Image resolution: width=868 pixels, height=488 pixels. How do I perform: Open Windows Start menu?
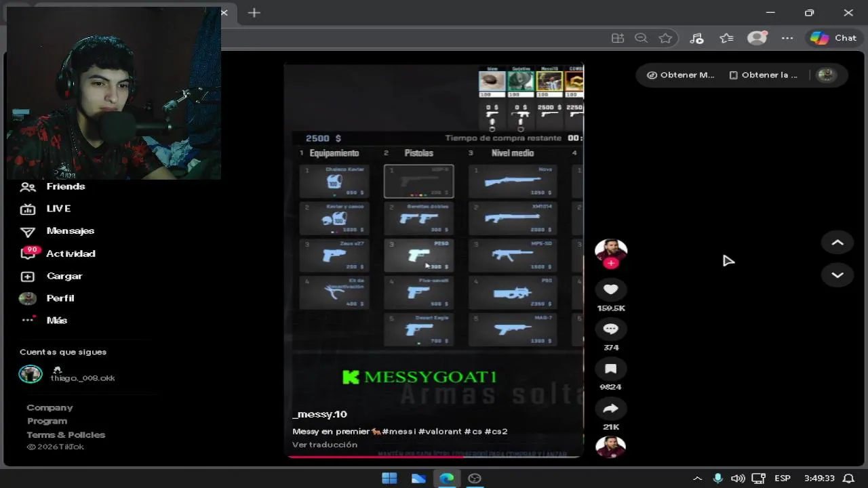pos(389,479)
